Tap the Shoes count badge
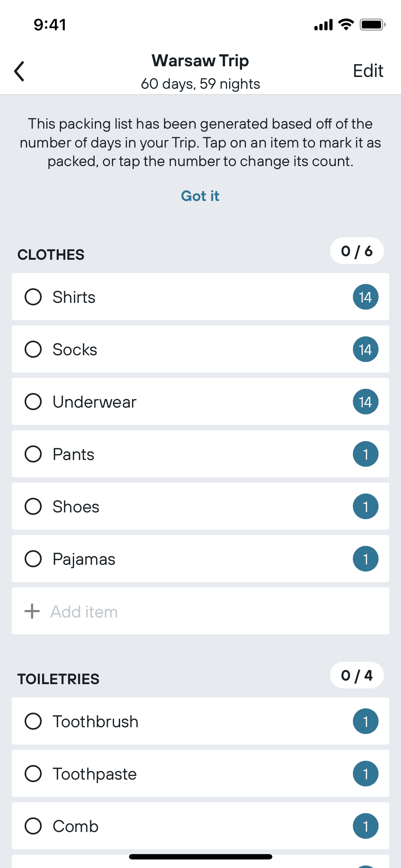 (x=365, y=506)
